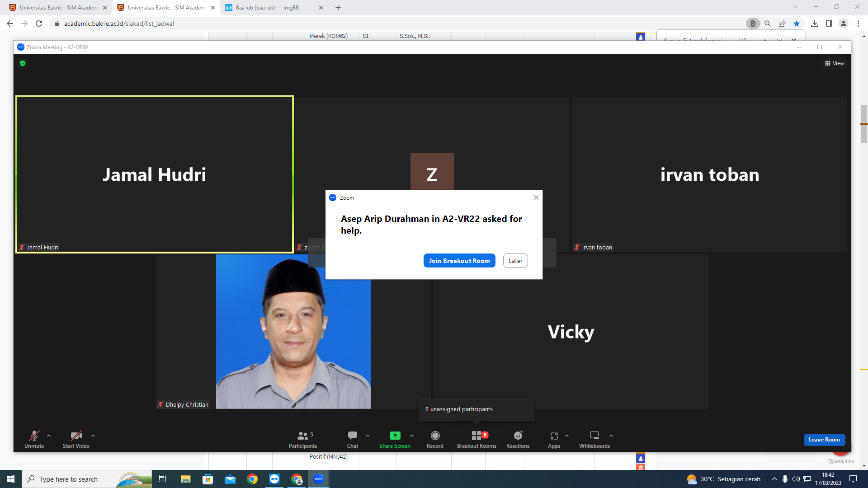This screenshot has height=488, width=868.
Task: Open Chrome profile menu
Action: point(844,23)
